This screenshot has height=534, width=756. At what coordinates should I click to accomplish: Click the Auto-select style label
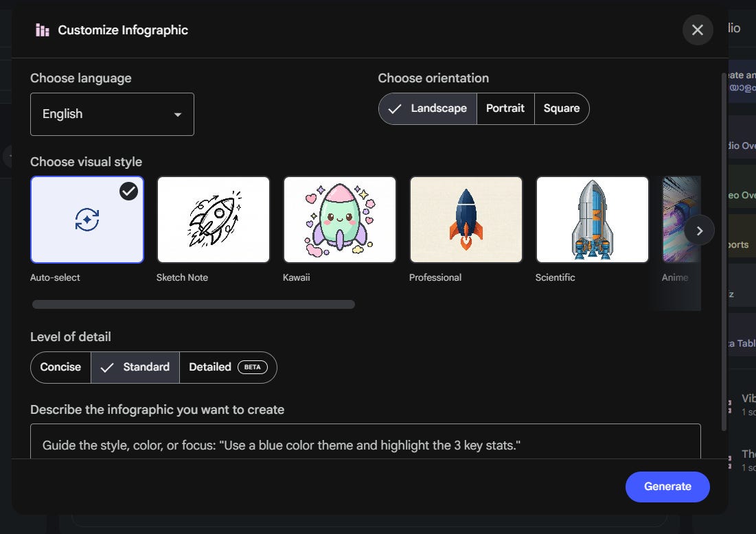[55, 277]
